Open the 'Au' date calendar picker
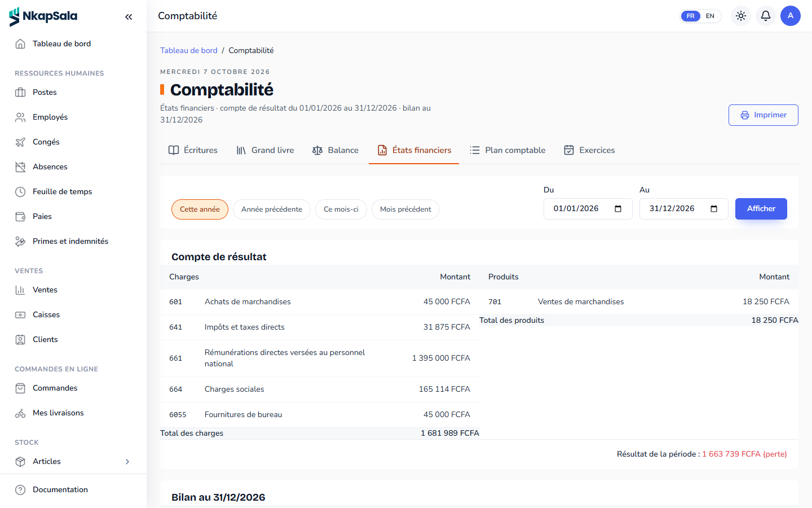The height and width of the screenshot is (508, 812). (x=714, y=209)
